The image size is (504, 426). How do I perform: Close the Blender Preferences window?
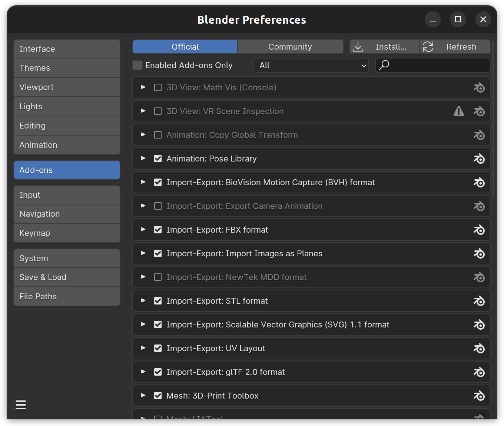[x=483, y=19]
